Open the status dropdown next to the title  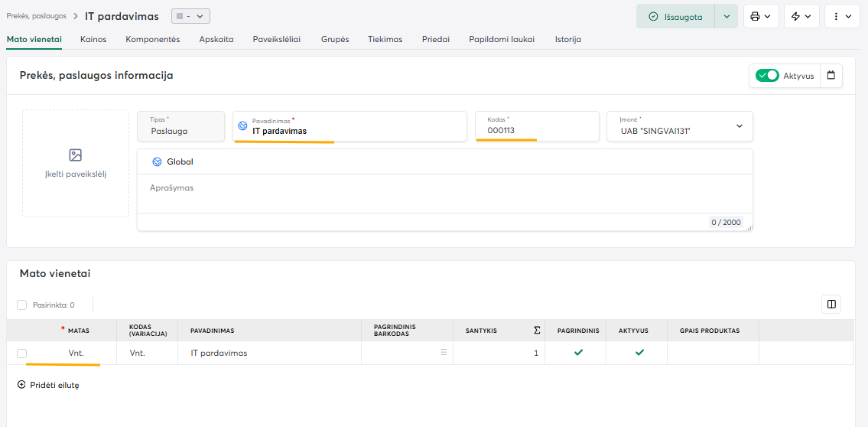pyautogui.click(x=190, y=16)
